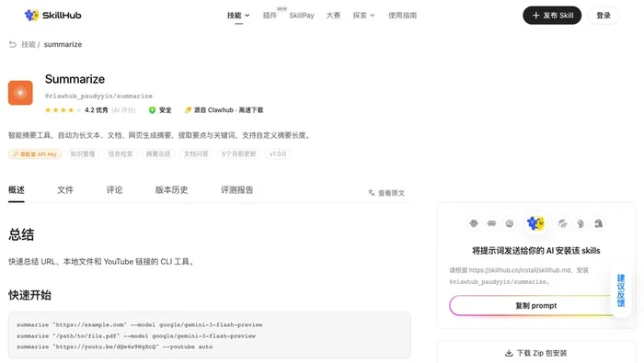The image size is (644, 363).
Task: Click the 将提示词发送给你的 AI 安装该 skills heading
Action: pyautogui.click(x=536, y=251)
